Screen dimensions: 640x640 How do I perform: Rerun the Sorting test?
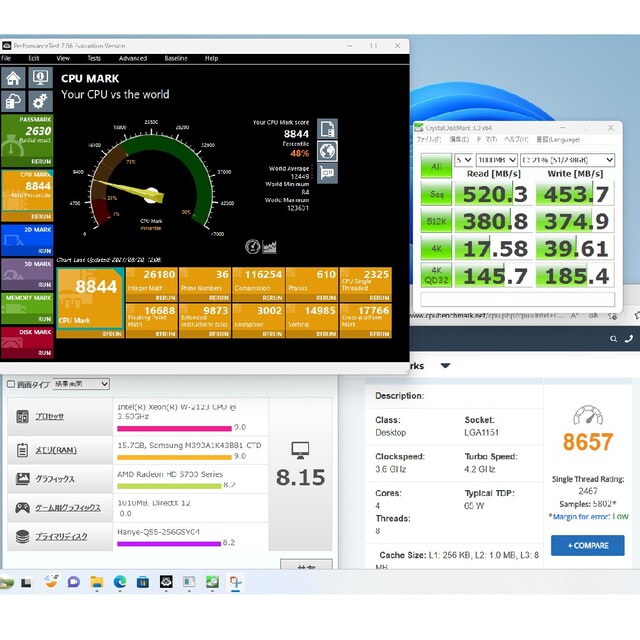tap(326, 334)
